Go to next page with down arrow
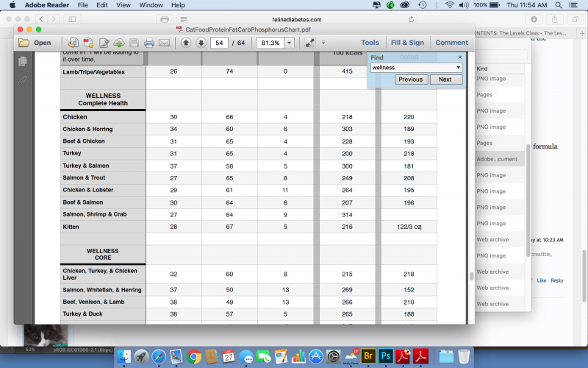 click(x=201, y=43)
